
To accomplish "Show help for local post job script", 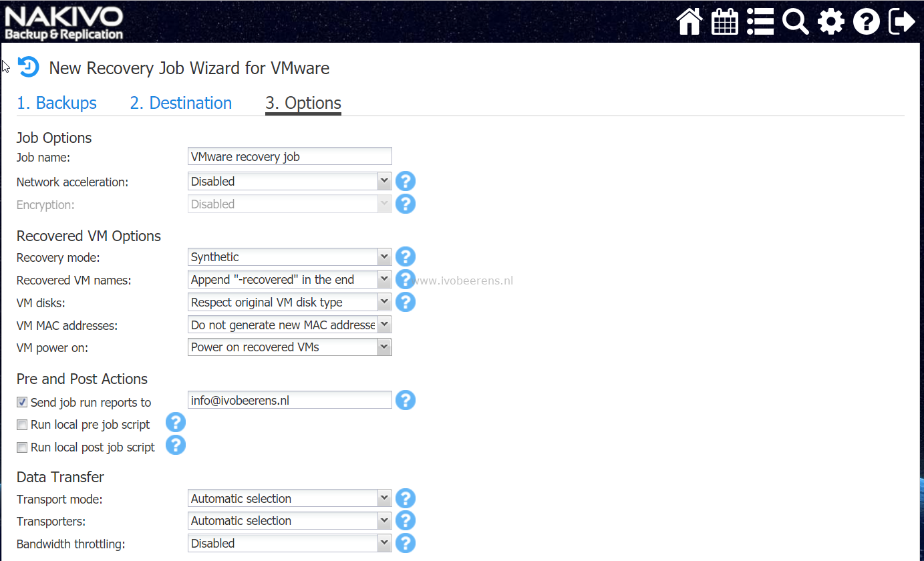I will point(176,445).
